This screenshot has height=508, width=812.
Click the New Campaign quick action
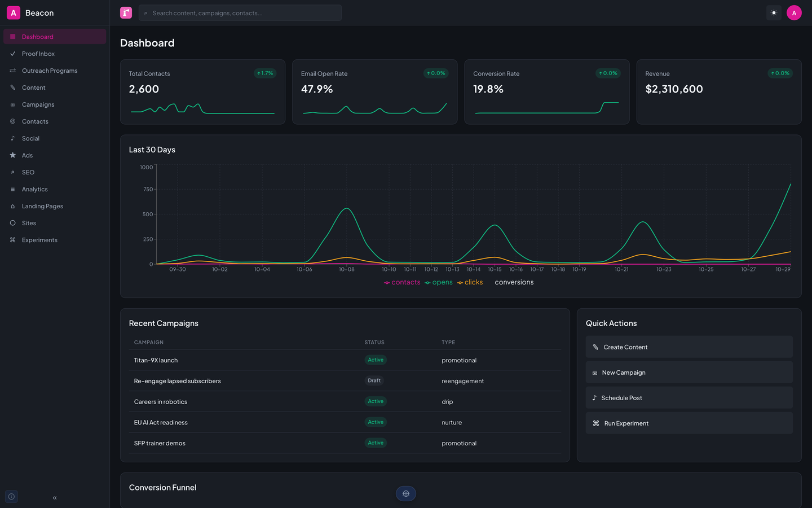[x=689, y=372]
